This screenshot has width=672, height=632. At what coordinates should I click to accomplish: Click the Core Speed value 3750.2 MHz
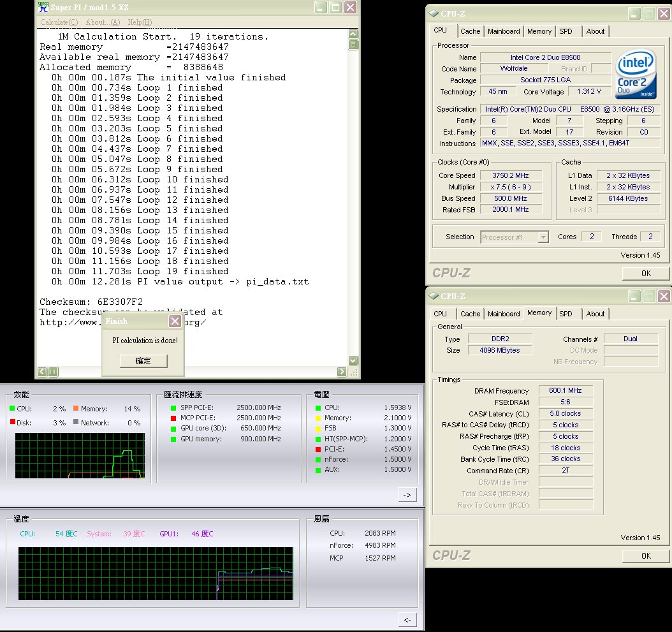(x=511, y=175)
